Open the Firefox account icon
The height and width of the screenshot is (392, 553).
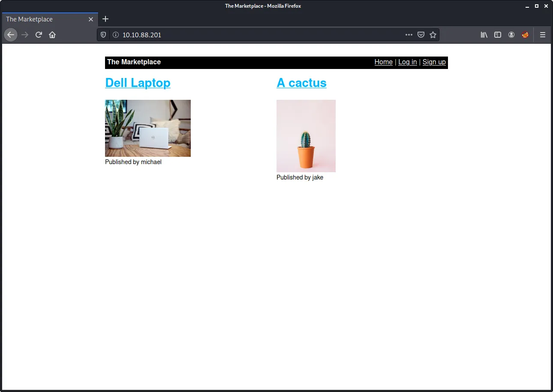pos(511,35)
